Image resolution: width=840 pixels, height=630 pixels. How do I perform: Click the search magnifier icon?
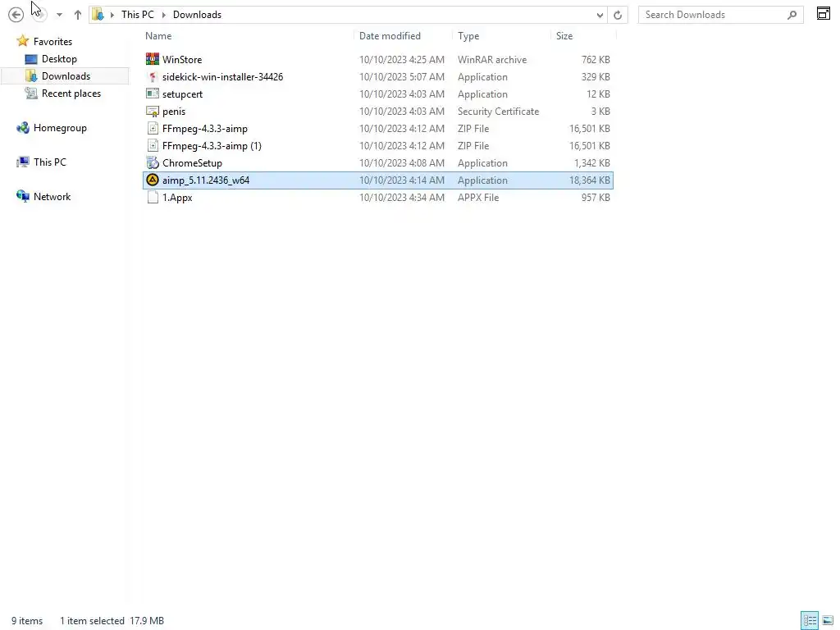coord(792,15)
